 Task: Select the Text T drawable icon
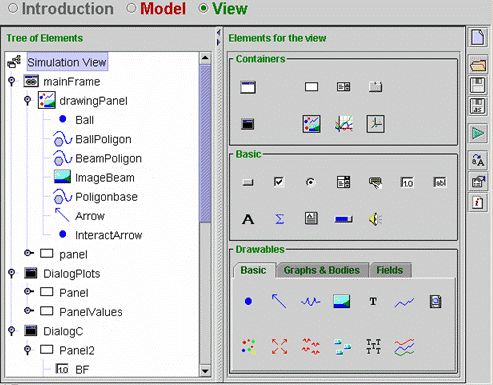[x=373, y=301]
